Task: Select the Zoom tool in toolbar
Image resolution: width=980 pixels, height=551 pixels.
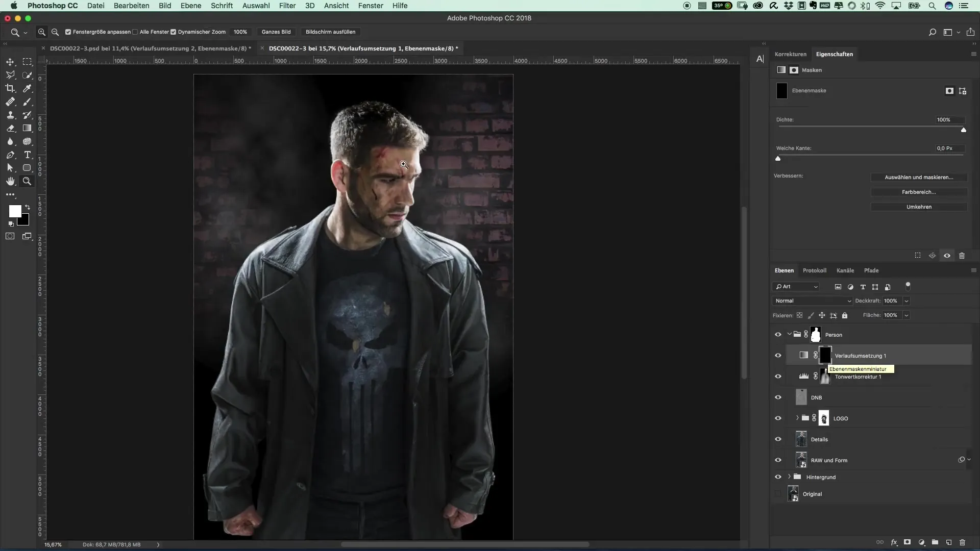Action: pyautogui.click(x=27, y=181)
